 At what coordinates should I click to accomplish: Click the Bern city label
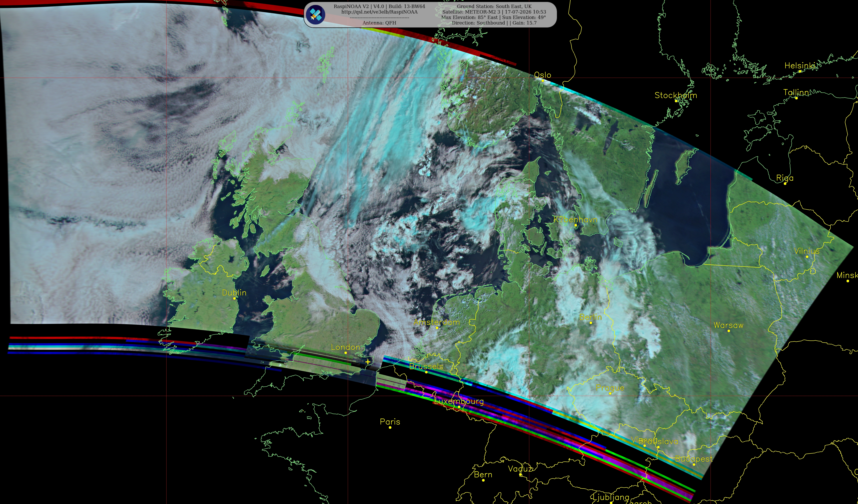point(483,475)
